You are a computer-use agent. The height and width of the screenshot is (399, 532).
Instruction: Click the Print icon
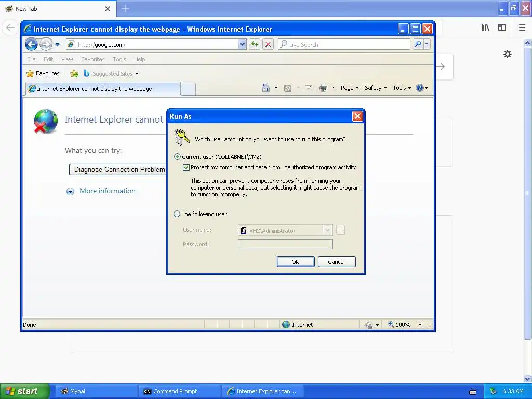click(323, 88)
